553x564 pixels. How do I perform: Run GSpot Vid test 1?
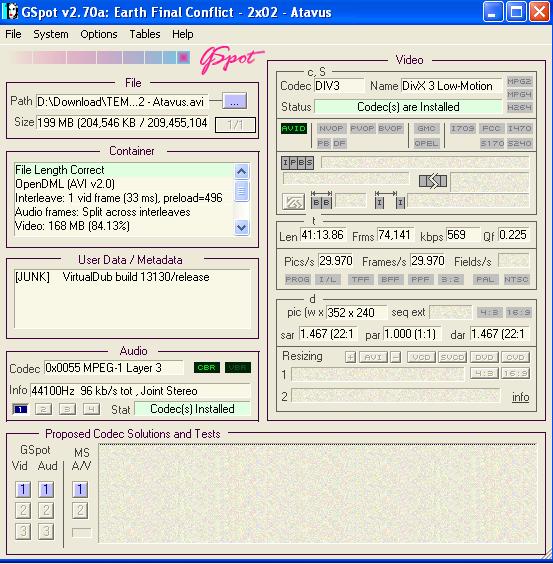point(23,490)
